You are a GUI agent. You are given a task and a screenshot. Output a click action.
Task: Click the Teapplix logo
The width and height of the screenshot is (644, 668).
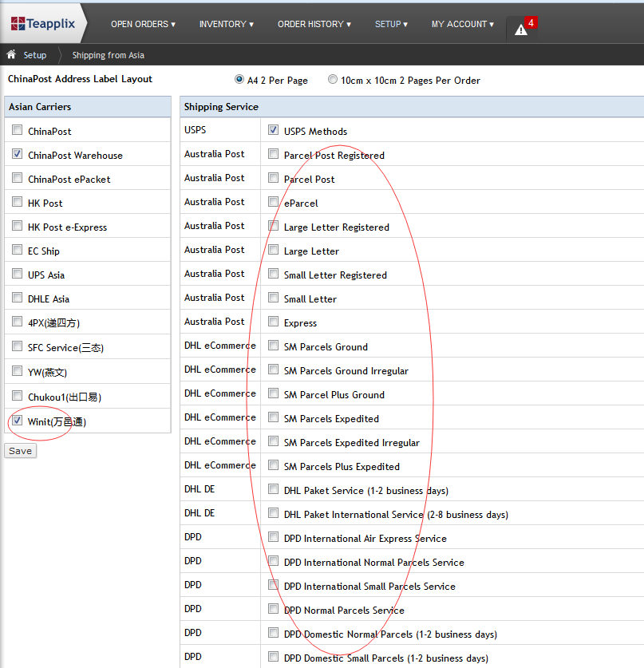[42, 23]
